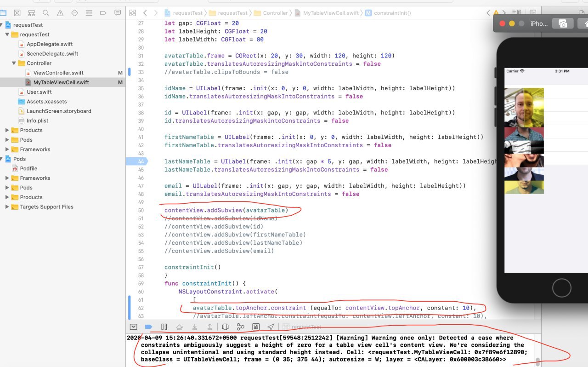Go forward in editor history
This screenshot has width=588, height=367.
click(x=156, y=13)
